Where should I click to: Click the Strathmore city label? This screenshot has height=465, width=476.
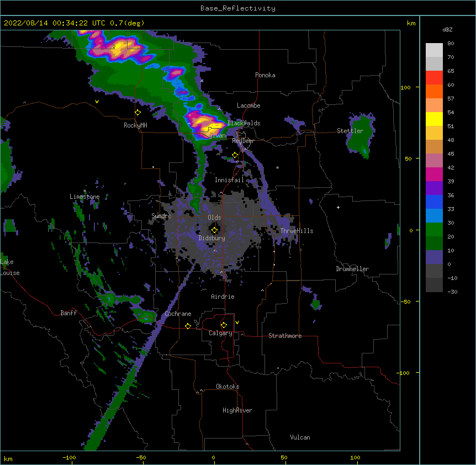point(285,336)
